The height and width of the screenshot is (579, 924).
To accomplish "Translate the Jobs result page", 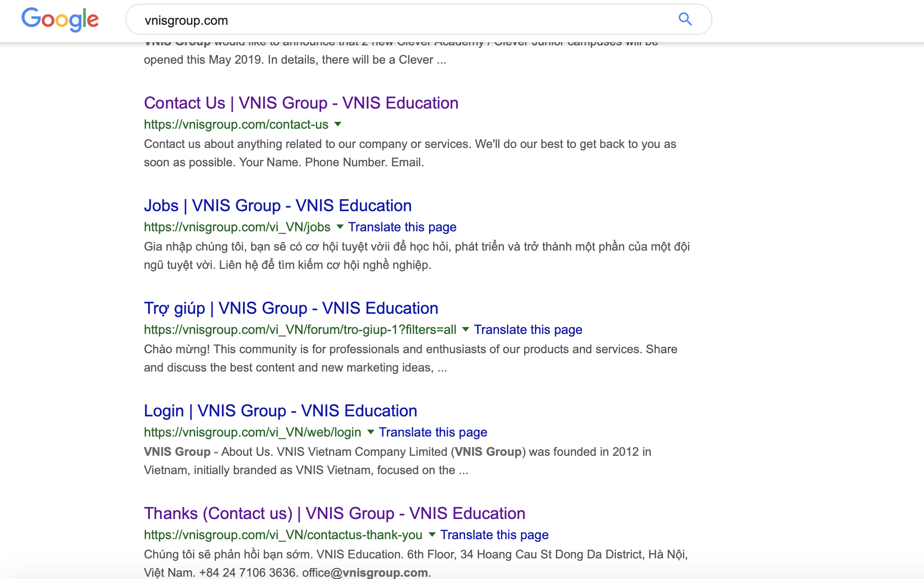I will 402,227.
